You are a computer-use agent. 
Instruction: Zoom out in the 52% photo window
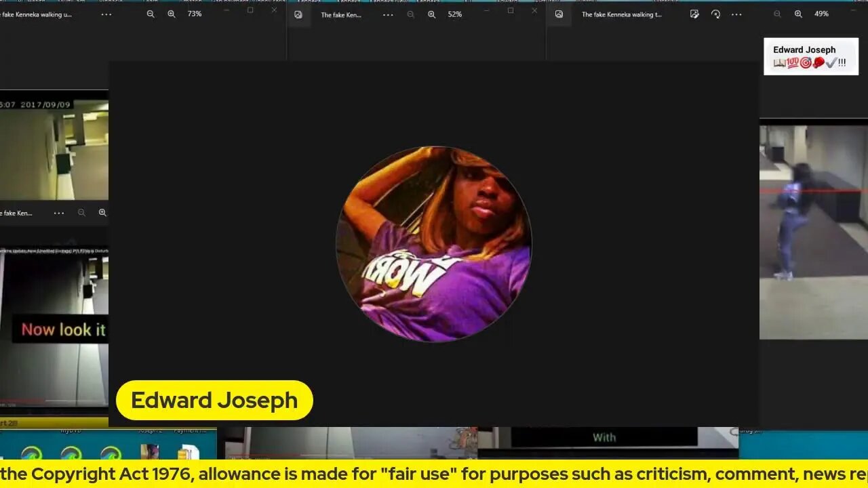coord(410,14)
